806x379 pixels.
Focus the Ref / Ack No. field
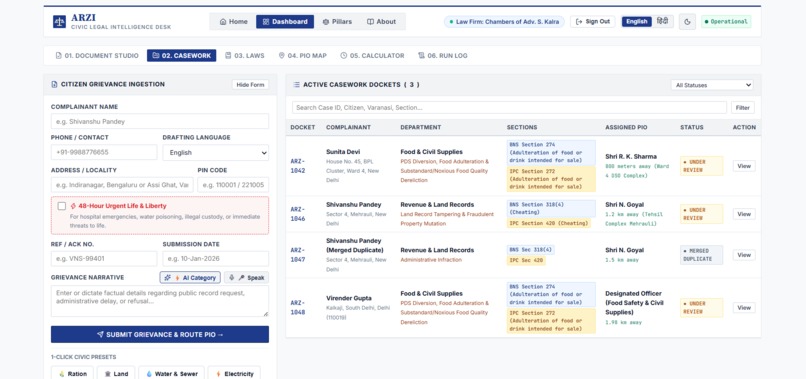click(x=104, y=258)
